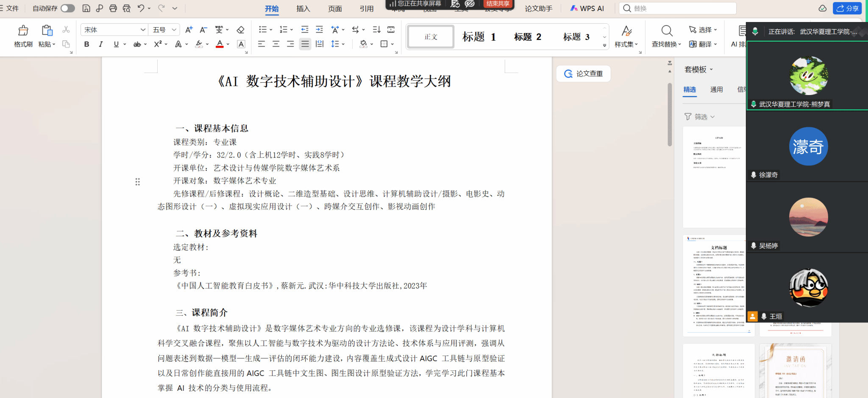Expand the 筛选 filter dropdown
Screen dimensions: 868x398
(x=700, y=117)
